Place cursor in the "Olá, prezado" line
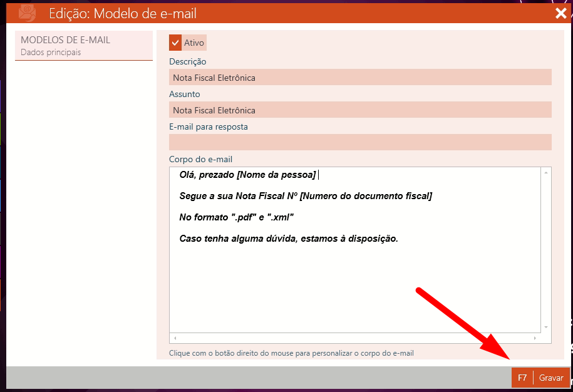 247,175
